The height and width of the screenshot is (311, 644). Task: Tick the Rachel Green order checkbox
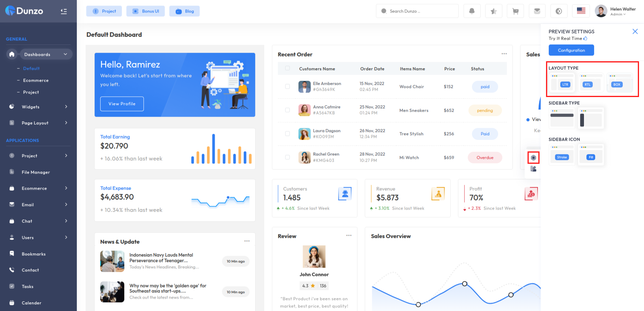(x=287, y=157)
